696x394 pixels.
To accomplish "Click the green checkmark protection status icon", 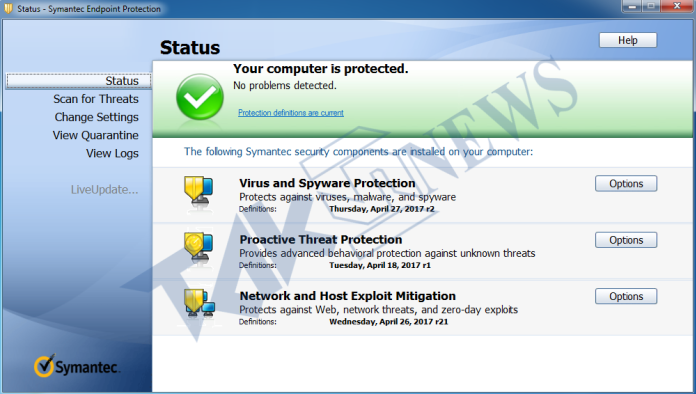I will click(200, 97).
